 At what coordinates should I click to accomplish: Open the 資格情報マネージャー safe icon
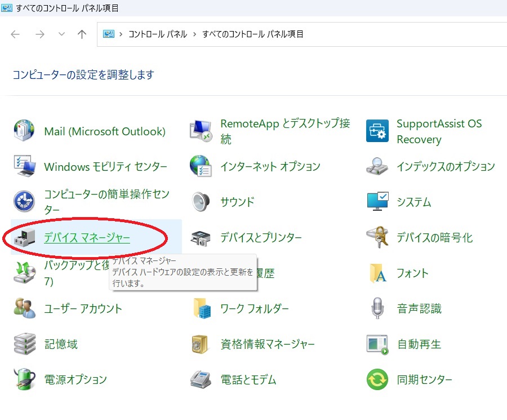click(x=200, y=344)
